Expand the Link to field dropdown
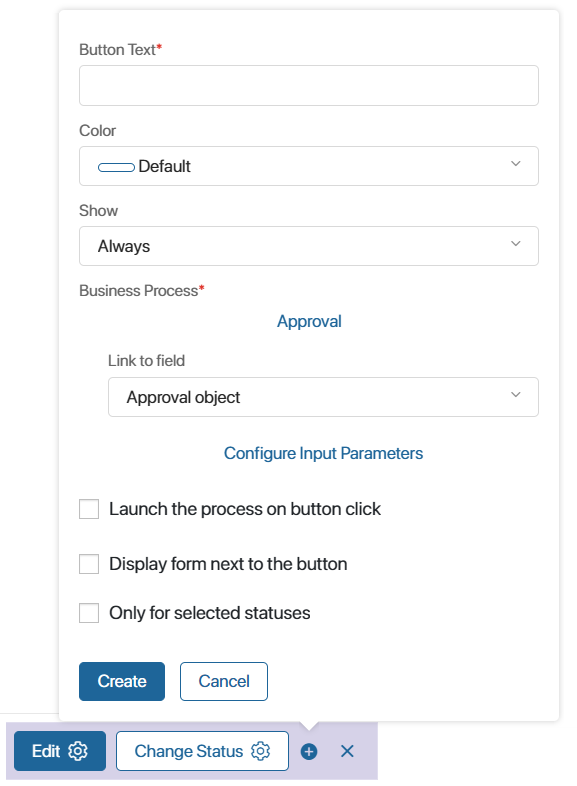This screenshot has width=577, height=786. coord(323,397)
